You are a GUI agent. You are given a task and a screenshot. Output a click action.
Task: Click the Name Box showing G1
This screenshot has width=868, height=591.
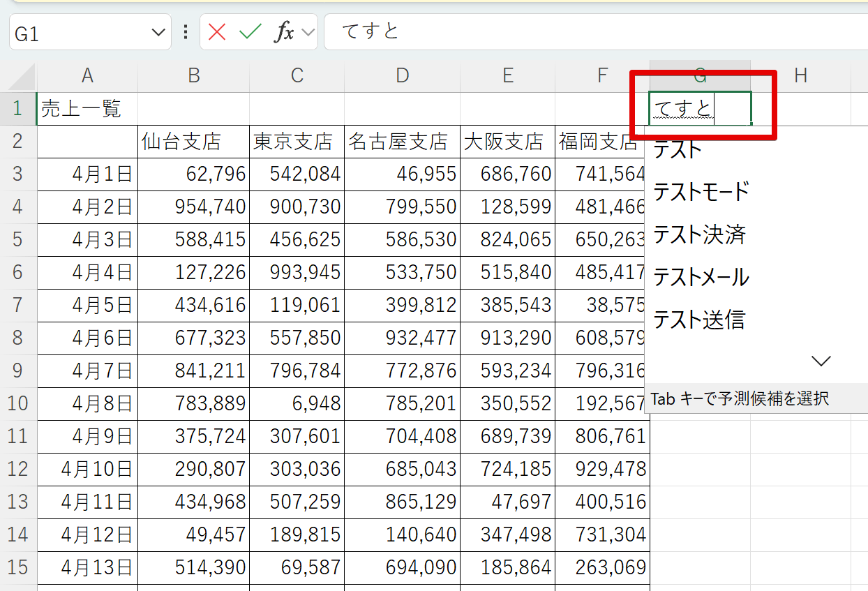coord(77,31)
